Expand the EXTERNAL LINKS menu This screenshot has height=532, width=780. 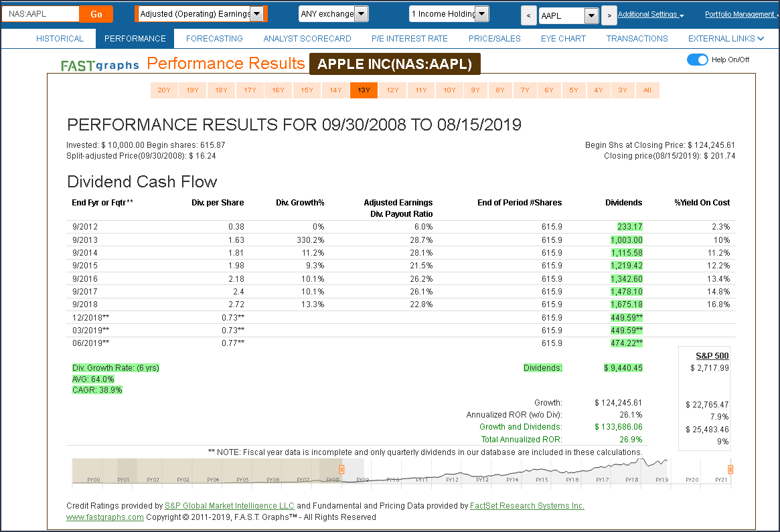click(726, 38)
